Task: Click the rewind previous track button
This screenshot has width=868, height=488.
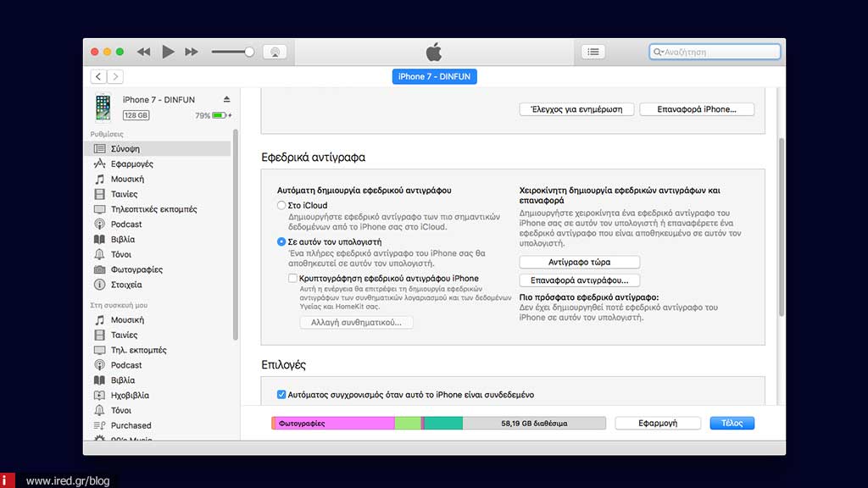Action: click(144, 52)
